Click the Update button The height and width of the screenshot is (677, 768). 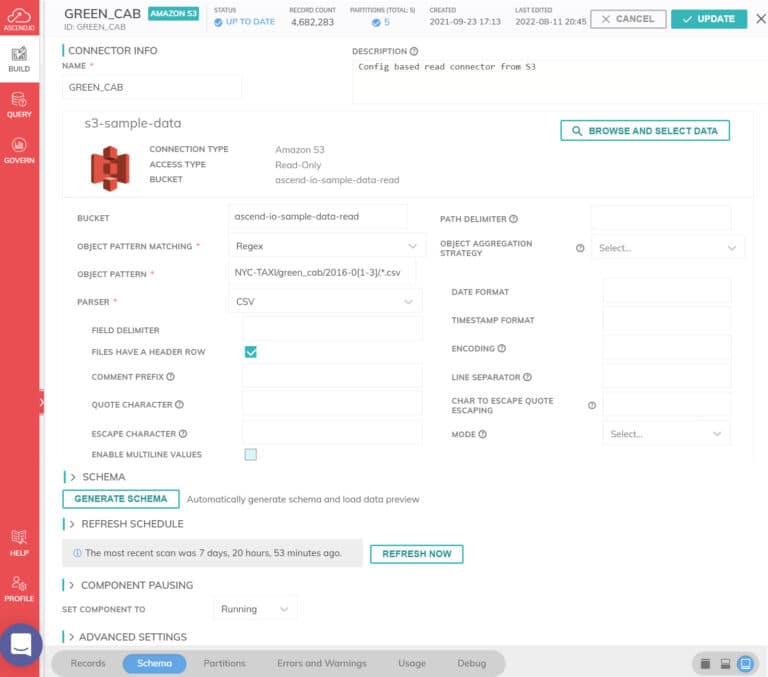pyautogui.click(x=709, y=19)
